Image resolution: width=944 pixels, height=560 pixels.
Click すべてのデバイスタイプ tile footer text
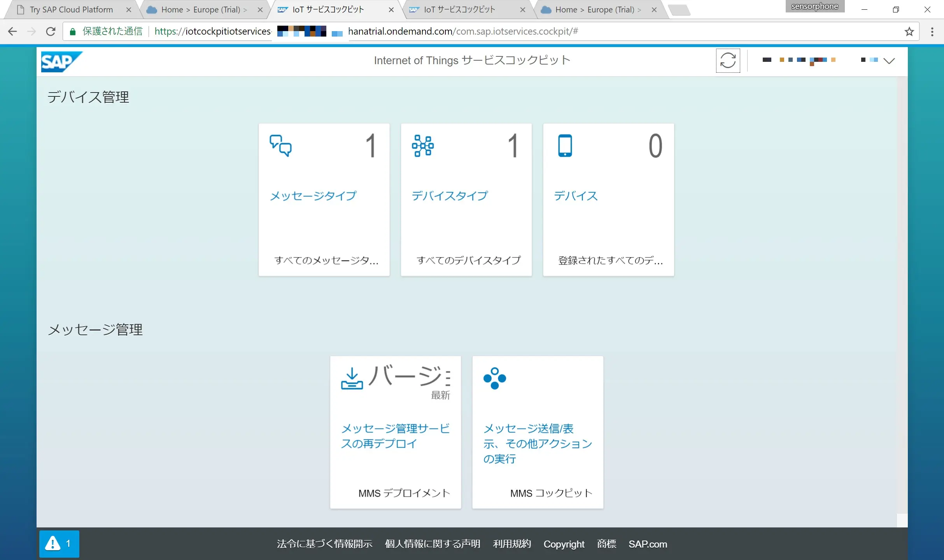tap(468, 260)
